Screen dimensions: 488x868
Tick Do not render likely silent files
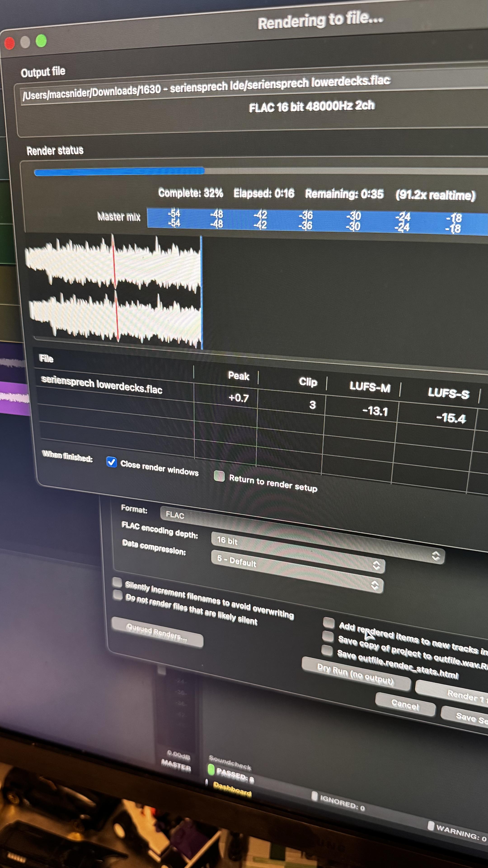pos(117,595)
